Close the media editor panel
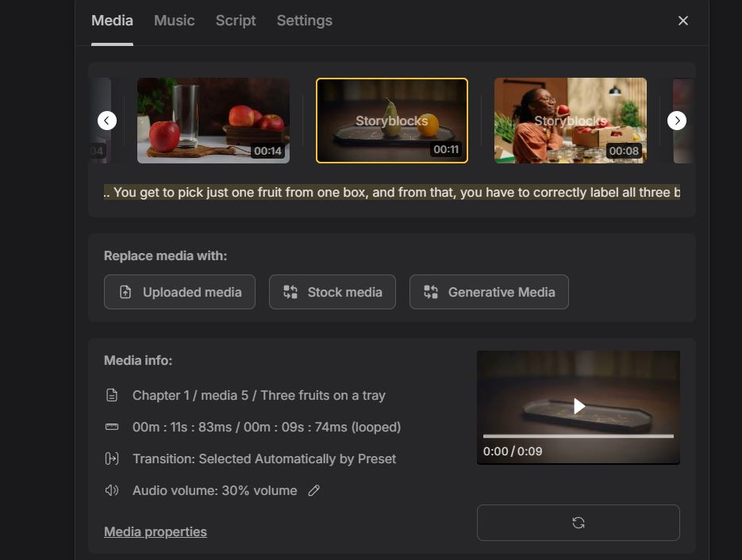This screenshot has height=560, width=742. 682,21
